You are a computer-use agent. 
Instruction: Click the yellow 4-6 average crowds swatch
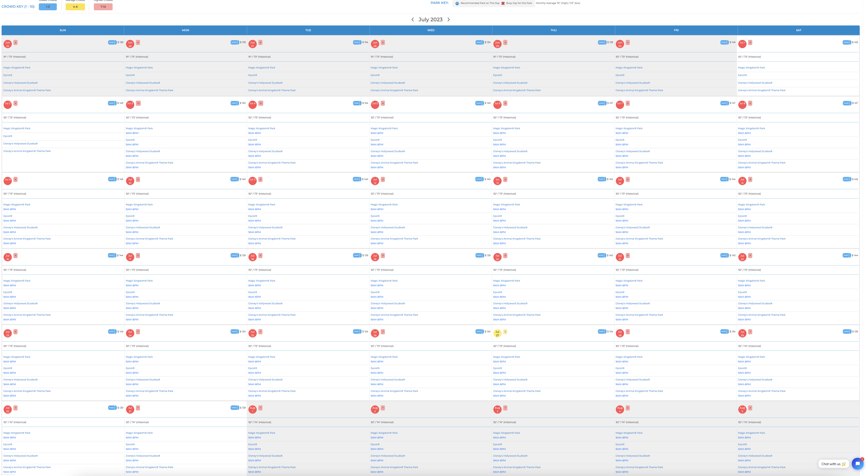pyautogui.click(x=75, y=7)
